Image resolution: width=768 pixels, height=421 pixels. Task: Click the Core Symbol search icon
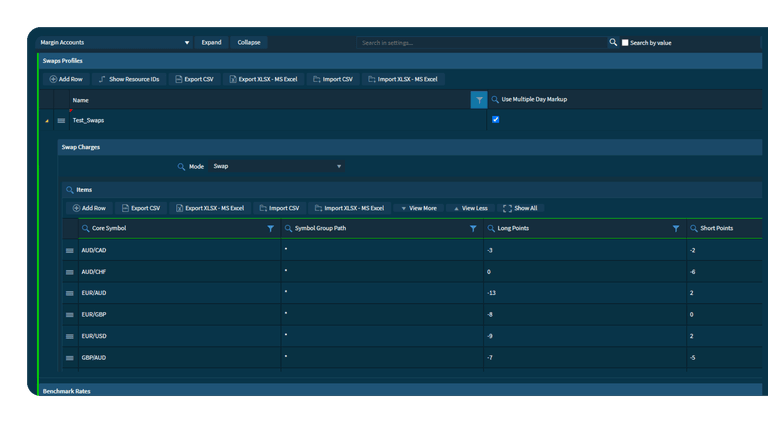pos(85,228)
